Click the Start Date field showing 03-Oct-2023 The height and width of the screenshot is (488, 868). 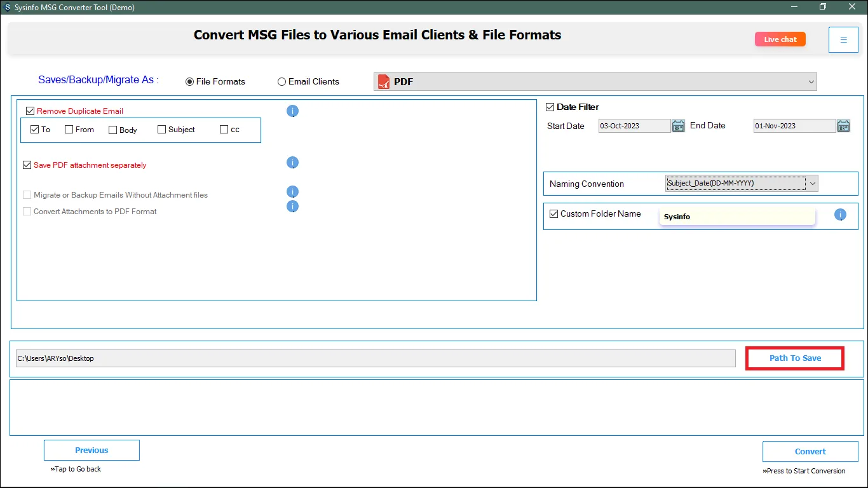(x=634, y=126)
